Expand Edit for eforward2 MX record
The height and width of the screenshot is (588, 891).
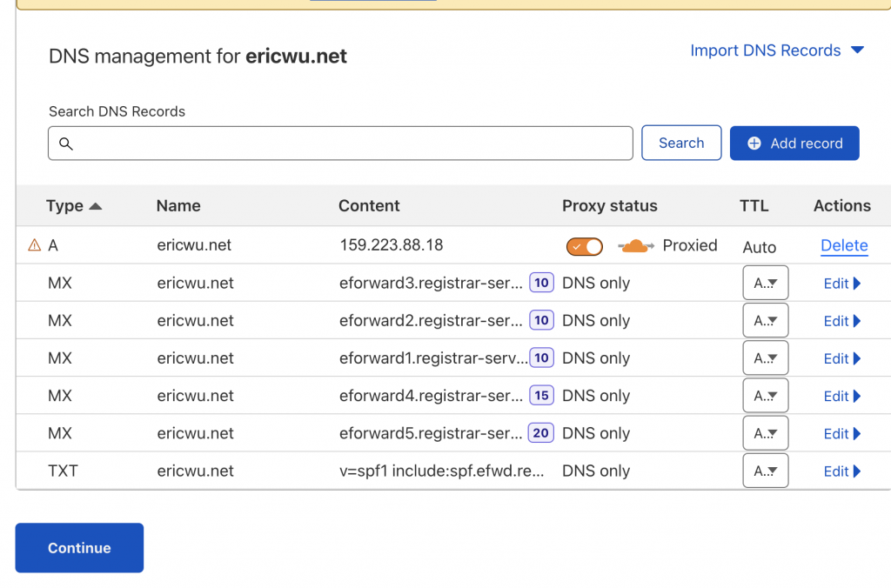pos(842,321)
